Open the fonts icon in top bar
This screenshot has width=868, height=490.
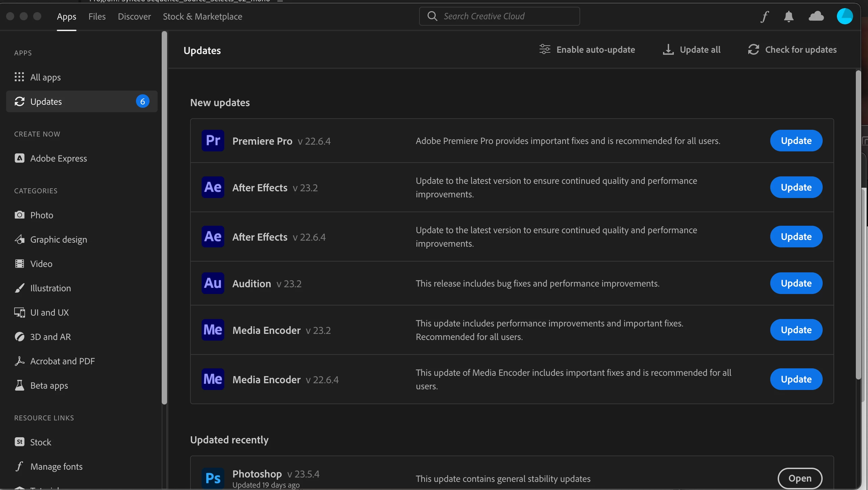tap(764, 16)
